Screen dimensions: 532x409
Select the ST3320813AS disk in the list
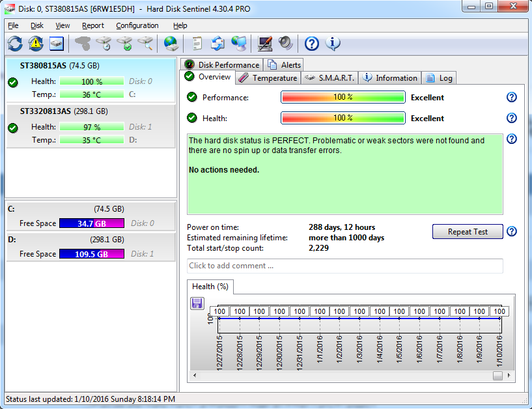(91, 126)
